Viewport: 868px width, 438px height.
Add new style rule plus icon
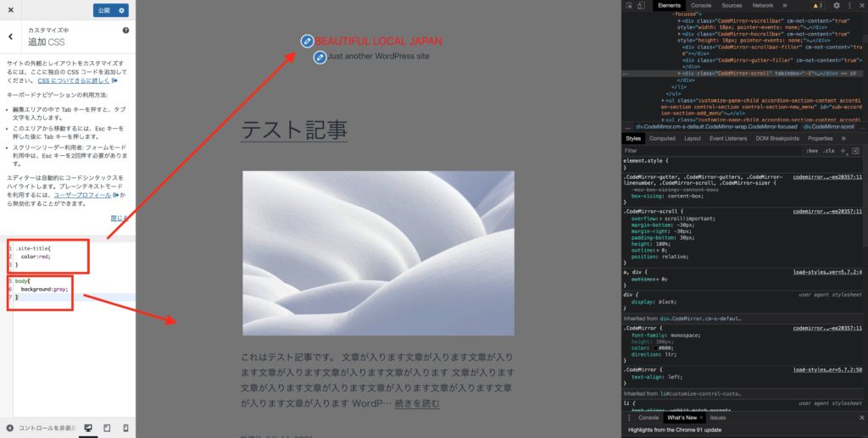[843, 151]
